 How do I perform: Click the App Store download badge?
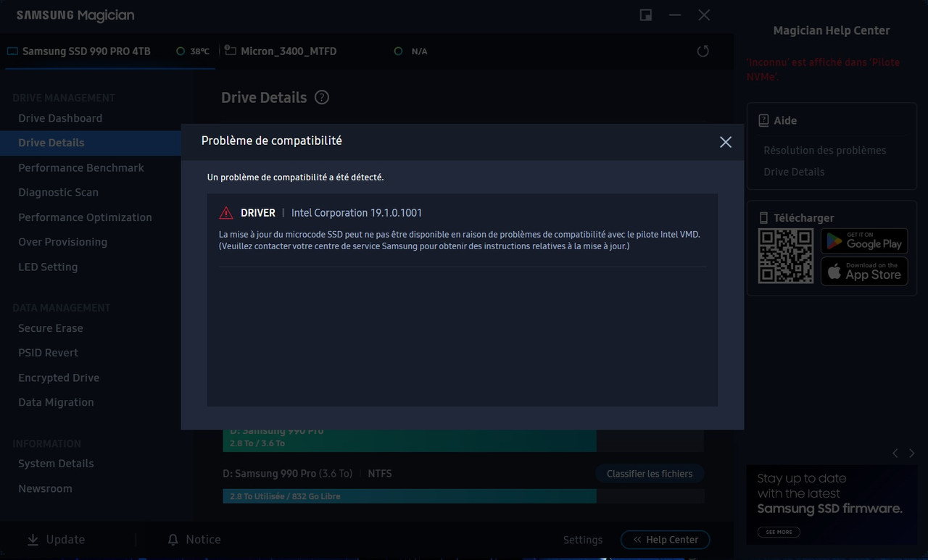(x=864, y=272)
